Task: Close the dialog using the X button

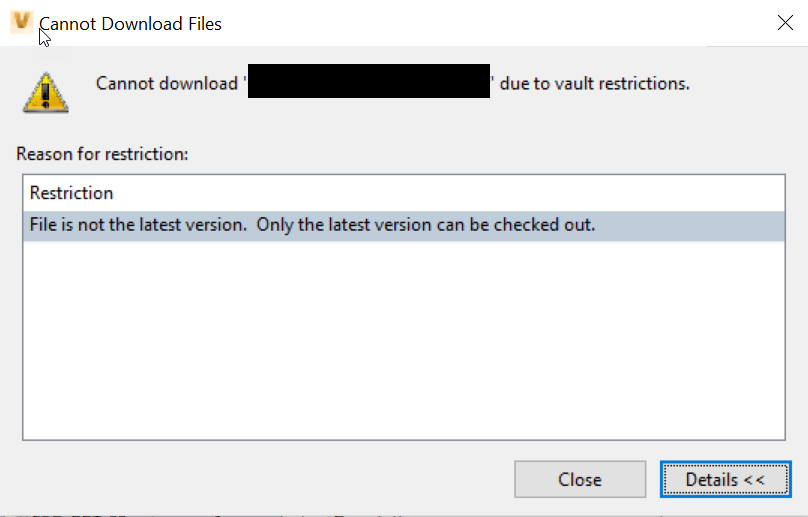Action: [x=785, y=23]
